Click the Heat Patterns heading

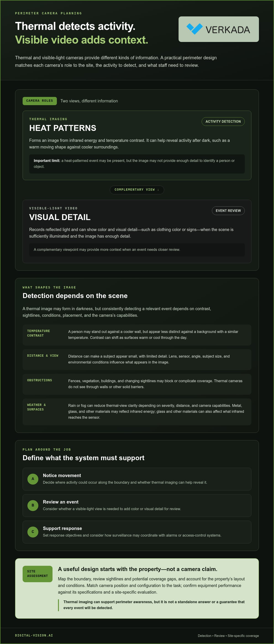click(x=63, y=128)
